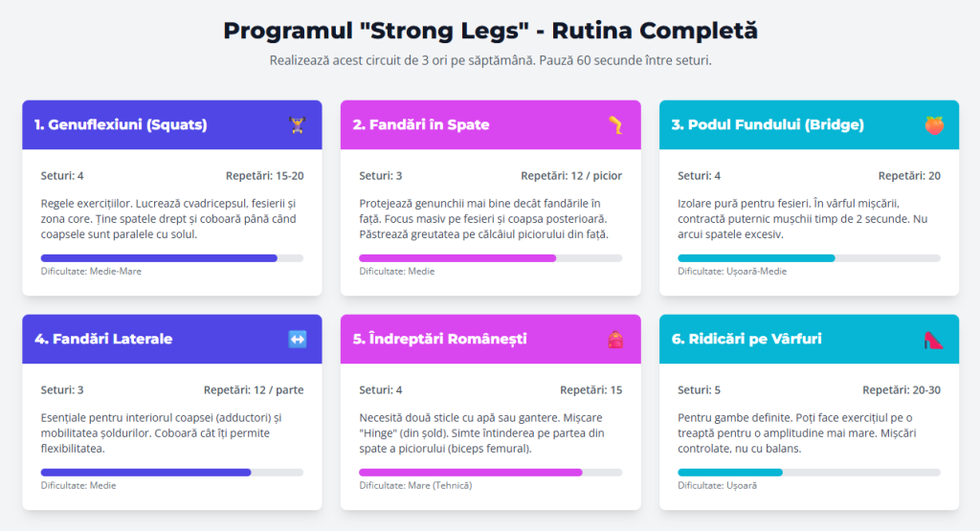Click the peach icon on Podul Fundului card

coord(933,125)
